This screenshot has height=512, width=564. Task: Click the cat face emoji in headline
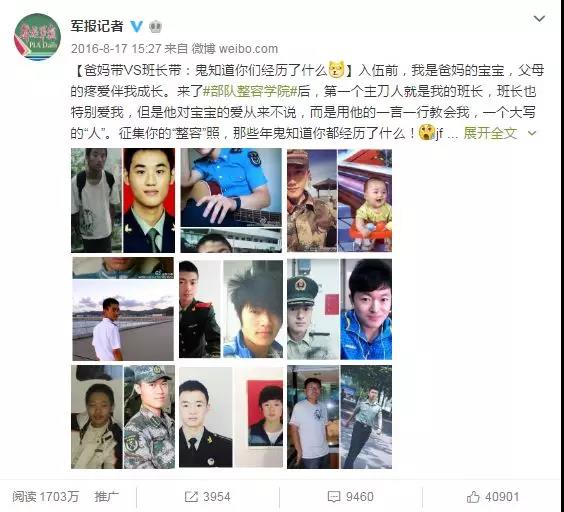(x=337, y=69)
